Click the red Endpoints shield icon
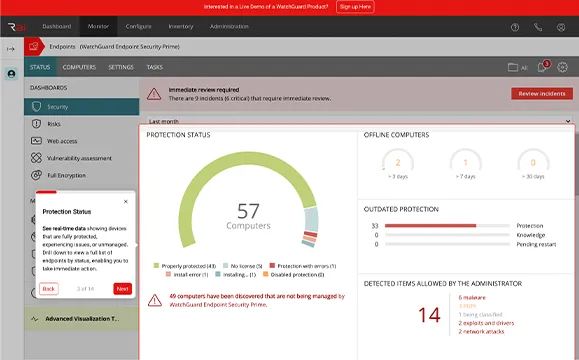Screen dimensions: 579x360 pyautogui.click(x=34, y=47)
